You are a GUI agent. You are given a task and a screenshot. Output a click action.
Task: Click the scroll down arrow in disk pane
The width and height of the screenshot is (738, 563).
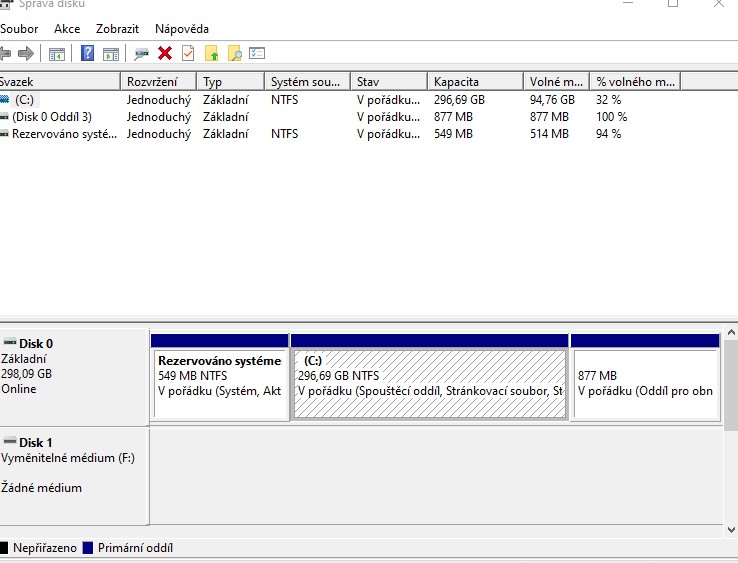click(x=731, y=530)
